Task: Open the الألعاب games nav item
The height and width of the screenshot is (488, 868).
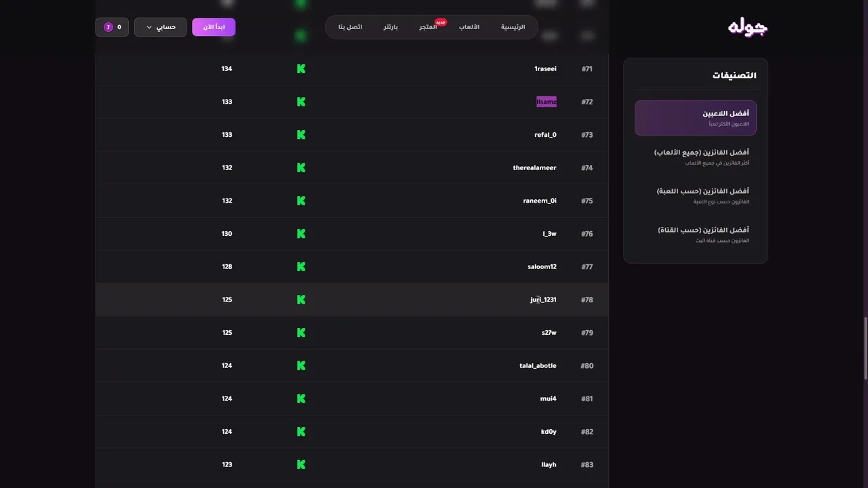Action: (x=469, y=27)
